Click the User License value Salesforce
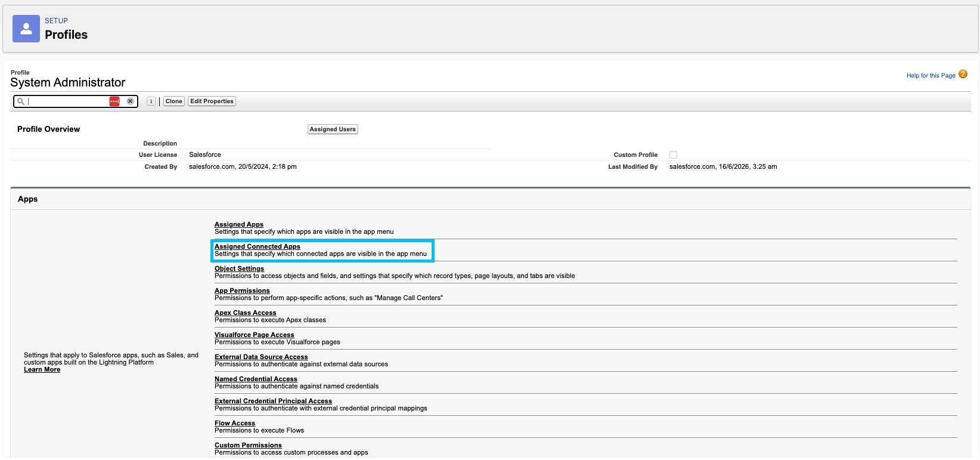This screenshot has width=980, height=460. pyautogui.click(x=205, y=155)
